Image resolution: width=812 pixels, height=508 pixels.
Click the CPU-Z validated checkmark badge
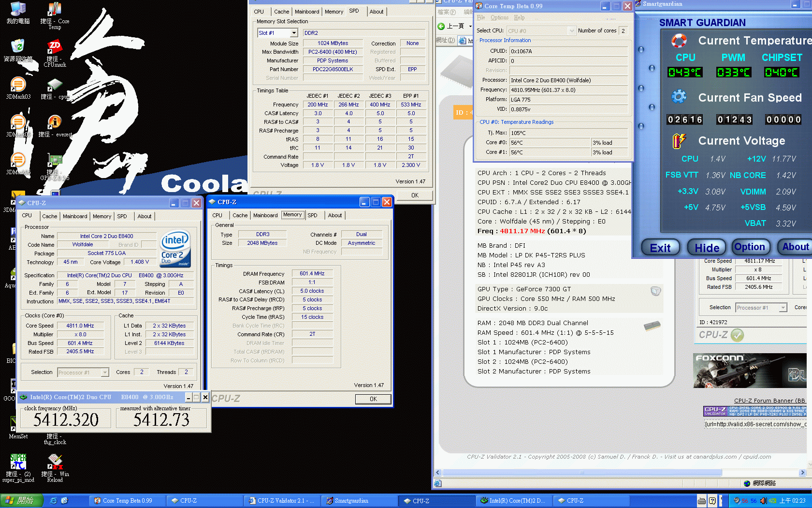tap(737, 335)
